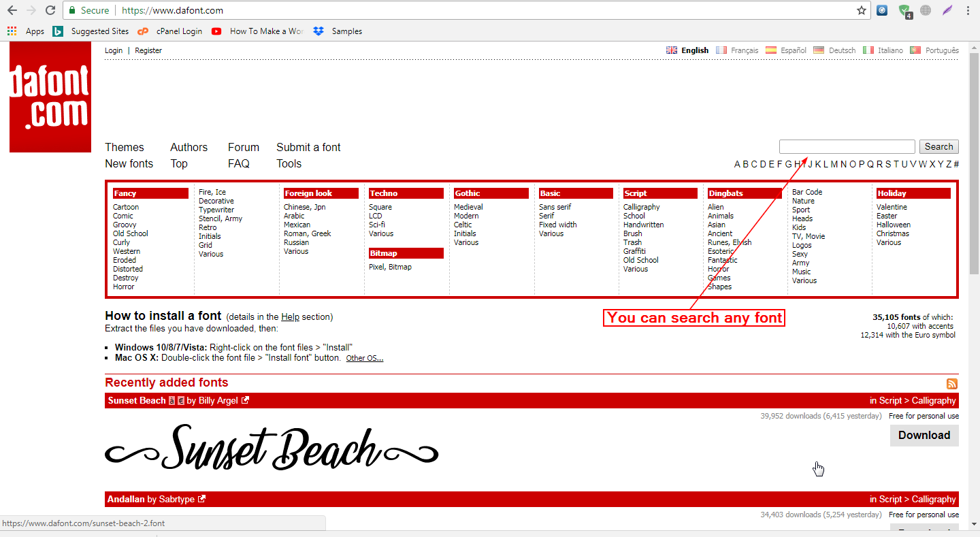Open the Sunset Beach font title

point(137,400)
